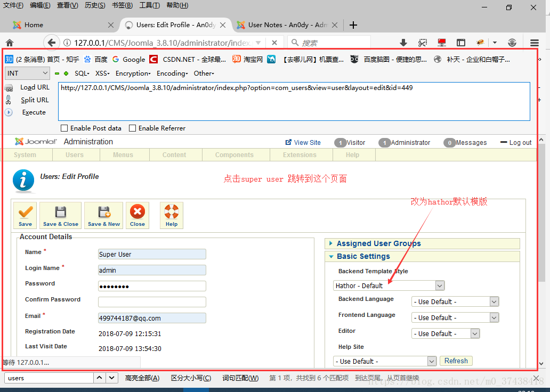Stop loading with the address bar X
Viewport: 550px width, 392px height.
tap(274, 43)
